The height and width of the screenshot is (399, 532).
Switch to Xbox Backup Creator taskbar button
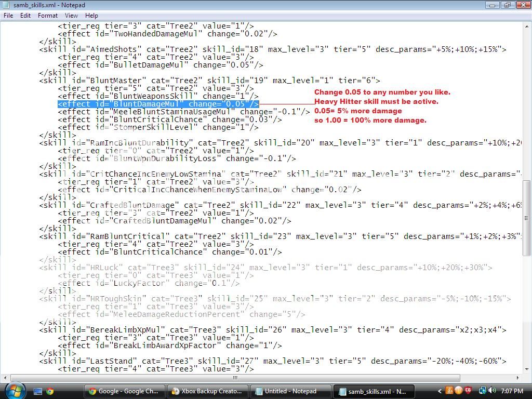(207, 391)
